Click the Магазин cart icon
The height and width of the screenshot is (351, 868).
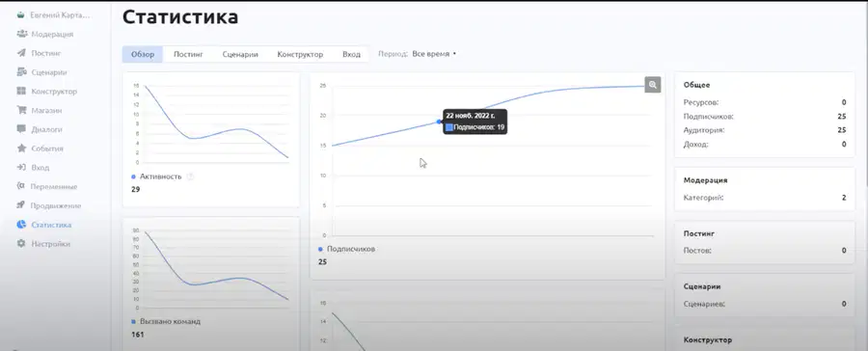click(x=21, y=110)
